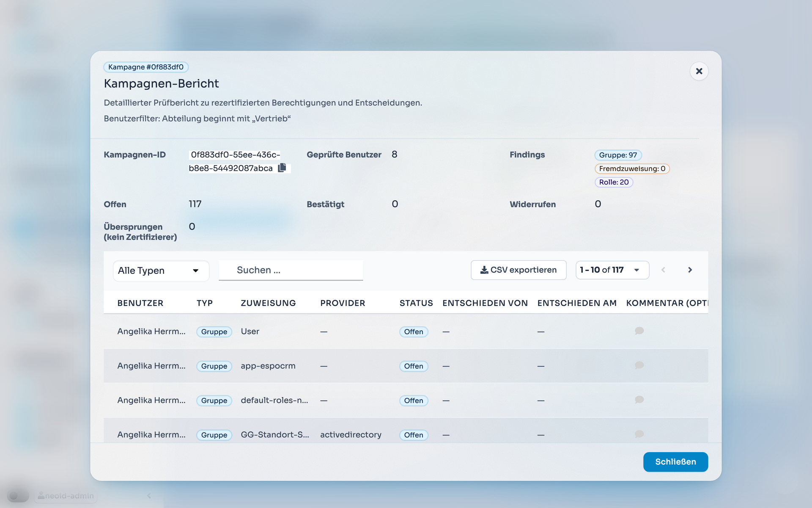Open comment for the default-roles row
This screenshot has height=508, width=812.
click(x=639, y=400)
